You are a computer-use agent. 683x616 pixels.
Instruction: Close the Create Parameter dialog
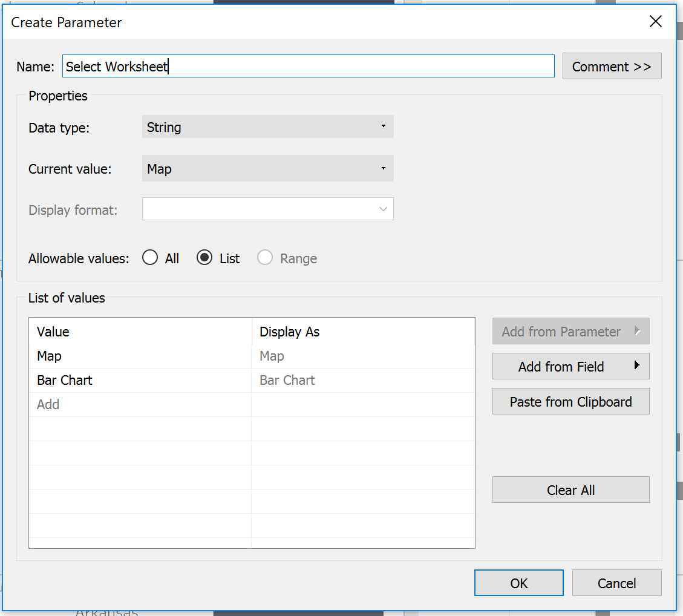coord(655,21)
